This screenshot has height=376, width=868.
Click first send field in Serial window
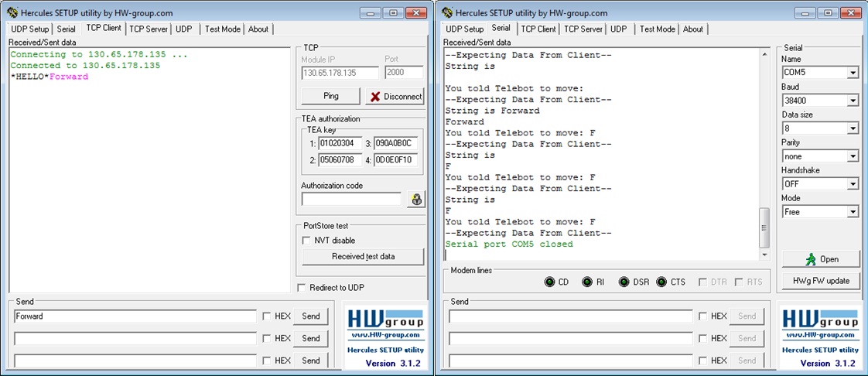click(x=571, y=316)
